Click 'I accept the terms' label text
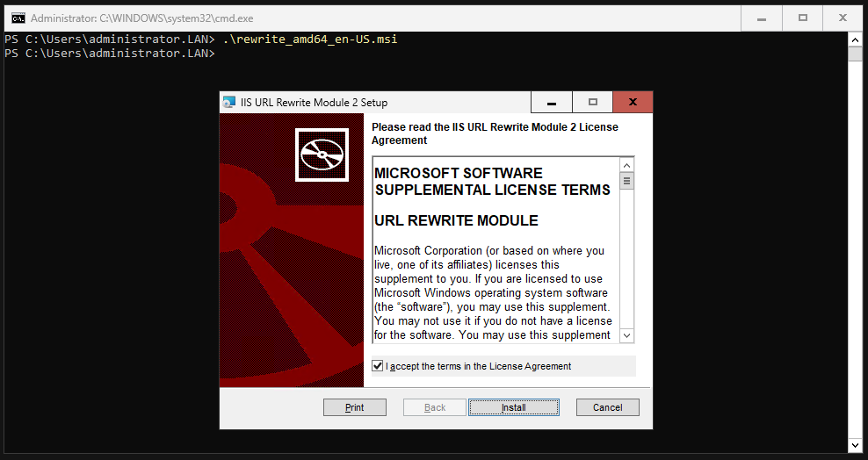868x460 pixels. coord(478,366)
